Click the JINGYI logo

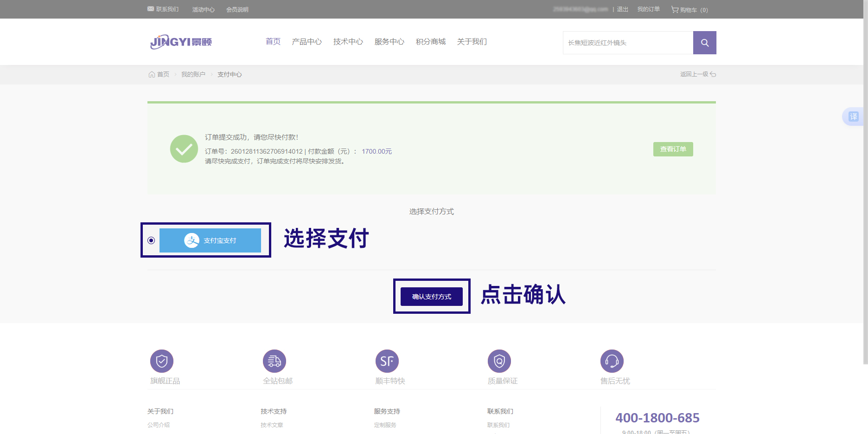[181, 42]
